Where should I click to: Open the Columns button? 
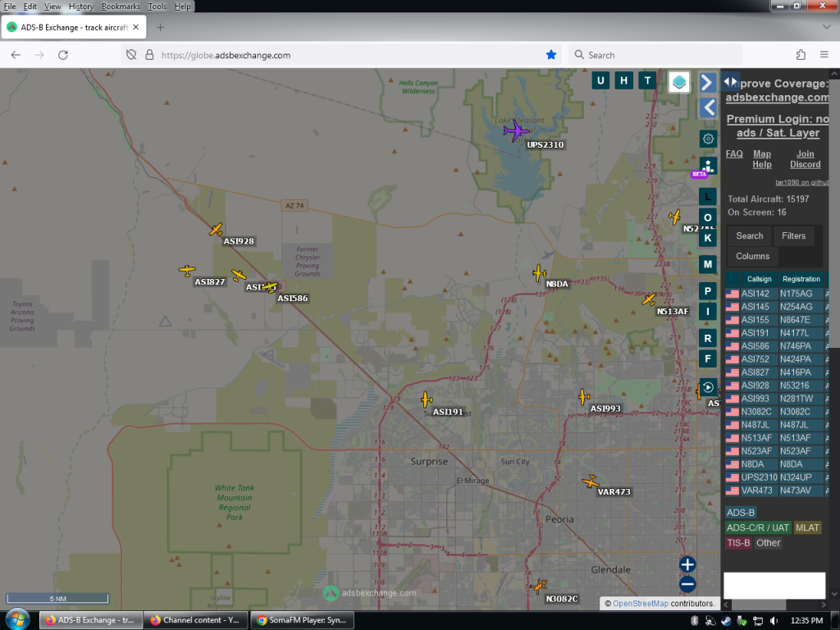(x=752, y=256)
